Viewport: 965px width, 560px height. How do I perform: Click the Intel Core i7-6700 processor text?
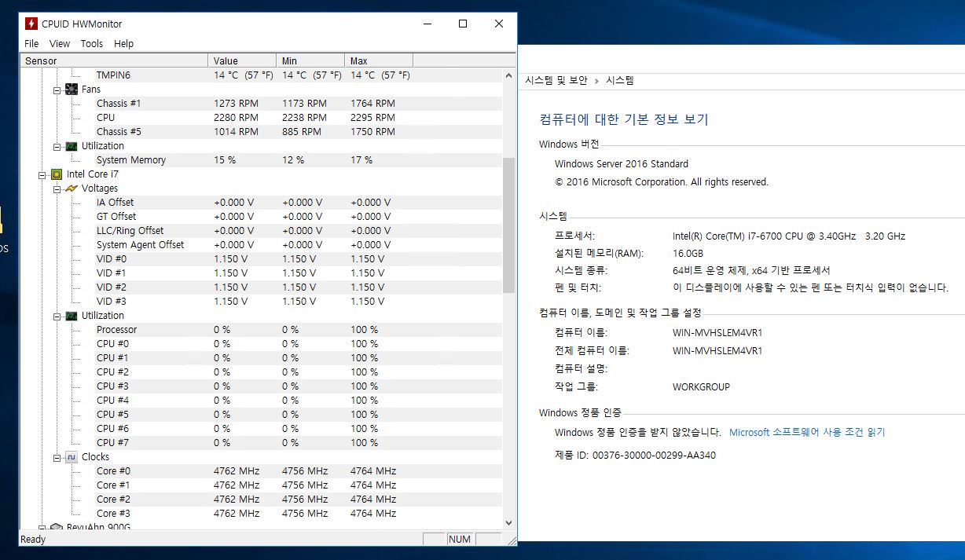pyautogui.click(x=789, y=236)
